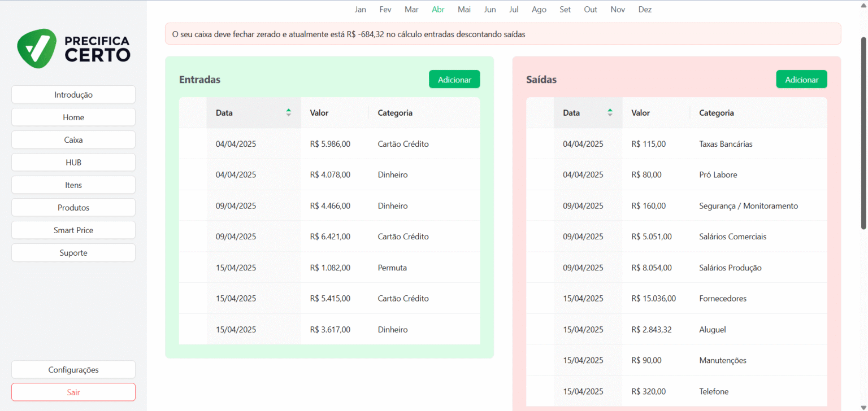
Task: Log out using the Sair button
Action: [73, 392]
